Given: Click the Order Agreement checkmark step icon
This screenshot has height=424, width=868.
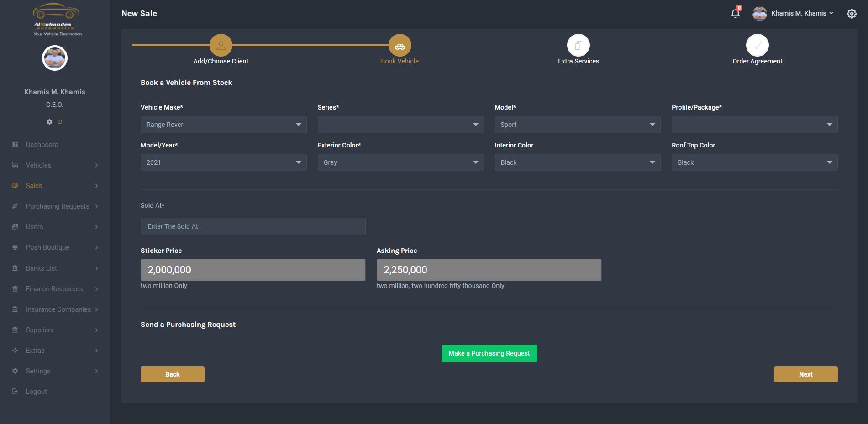Looking at the screenshot, I should [758, 45].
